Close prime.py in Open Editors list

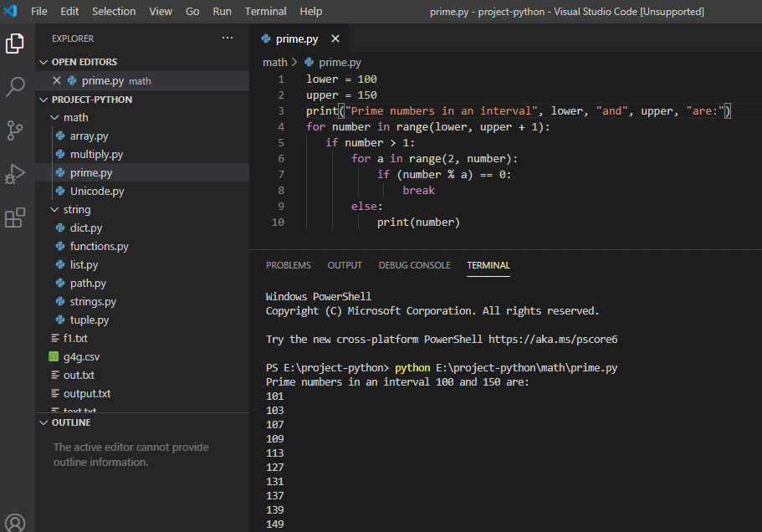click(x=57, y=81)
